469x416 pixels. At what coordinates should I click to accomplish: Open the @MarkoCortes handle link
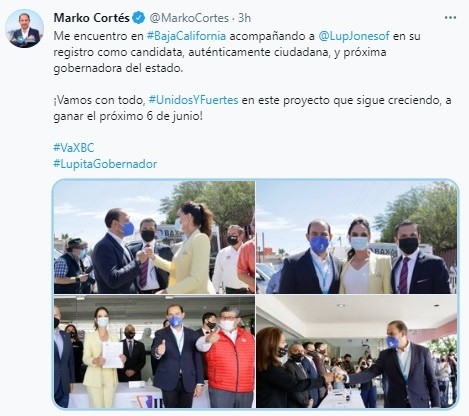click(189, 18)
